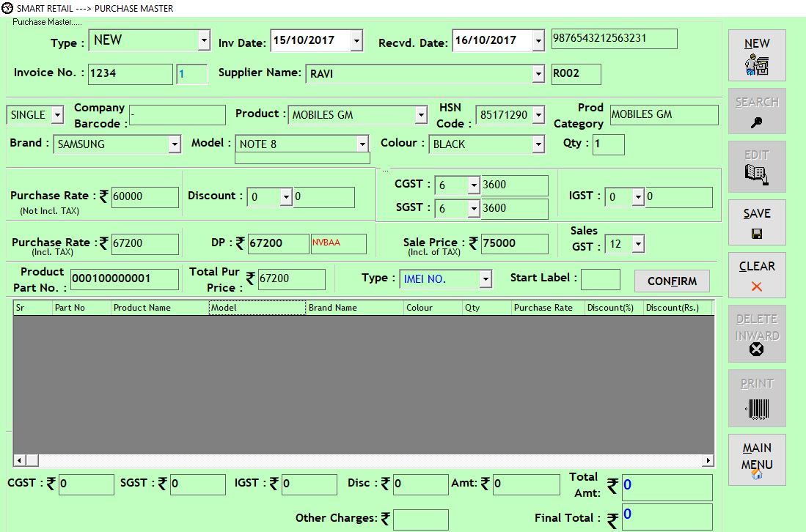
Task: Click the Prod Category field
Action: 664,115
